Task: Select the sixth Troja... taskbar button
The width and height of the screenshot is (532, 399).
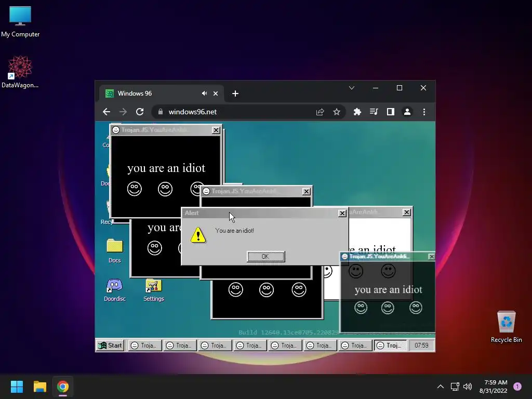Action: 320,345
